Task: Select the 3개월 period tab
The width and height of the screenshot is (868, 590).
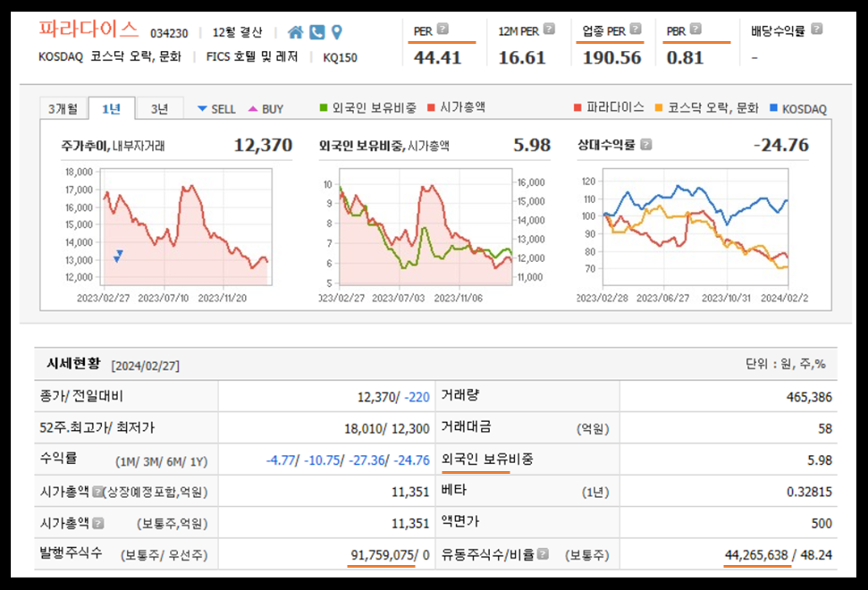Action: (63, 108)
